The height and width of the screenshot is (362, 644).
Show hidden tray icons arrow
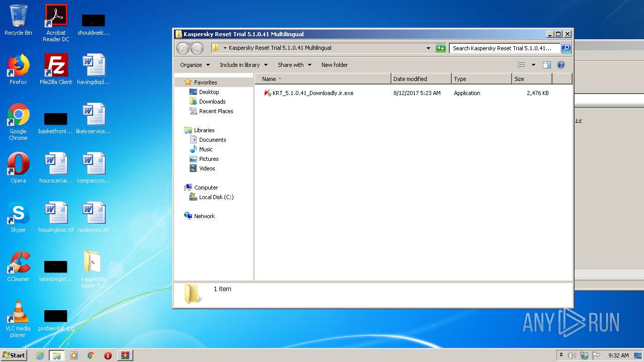coord(561,355)
